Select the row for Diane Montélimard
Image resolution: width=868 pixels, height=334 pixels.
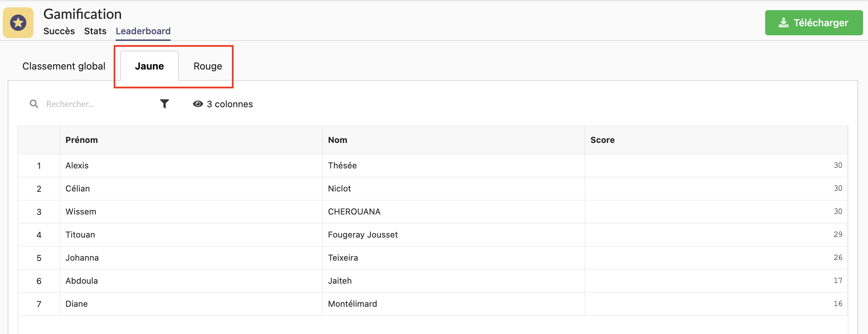(x=433, y=304)
